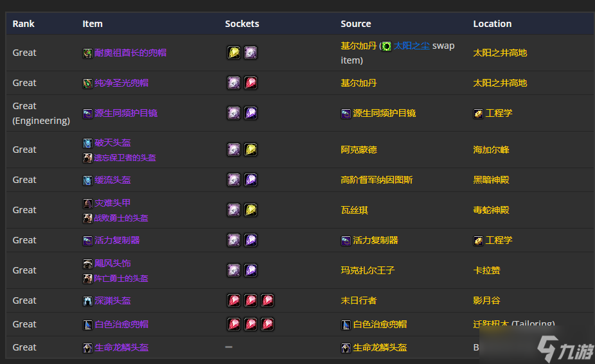Click the yellow socket gem in 耐奥祖酋长的兜帽 row
This screenshot has width=595, height=364.
coord(234,53)
